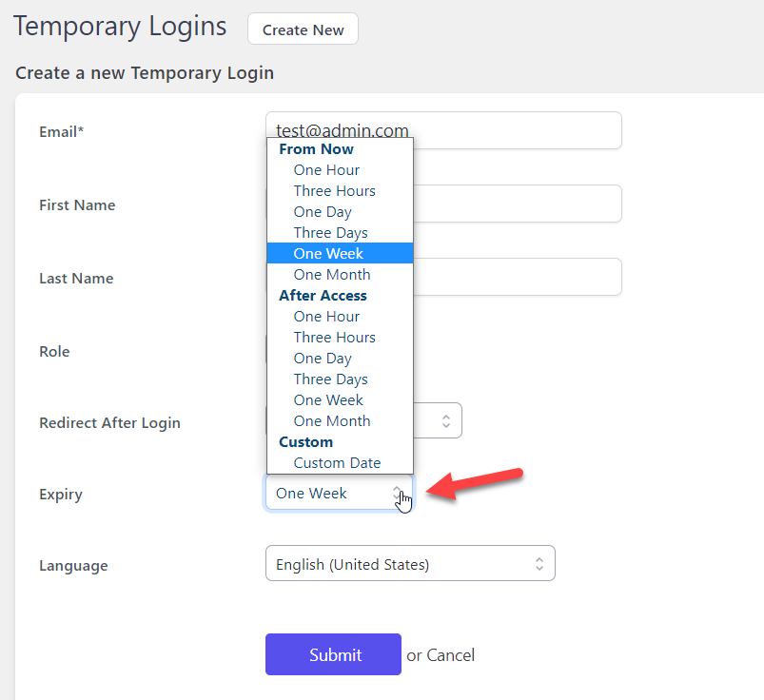Select One Hour under After Access

[x=340, y=317]
